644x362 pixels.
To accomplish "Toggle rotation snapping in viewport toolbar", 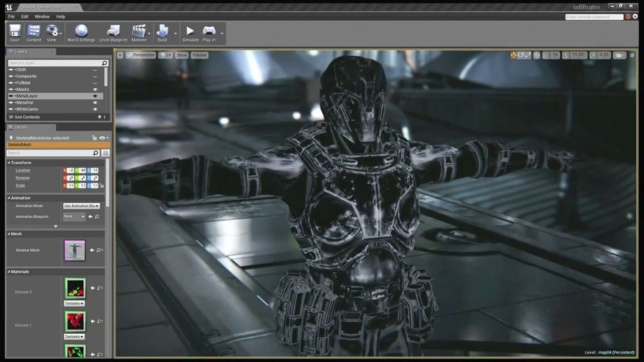I will tap(566, 55).
